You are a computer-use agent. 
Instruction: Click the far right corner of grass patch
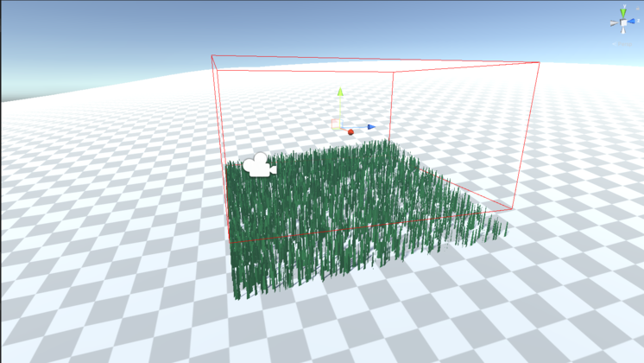coord(499,226)
